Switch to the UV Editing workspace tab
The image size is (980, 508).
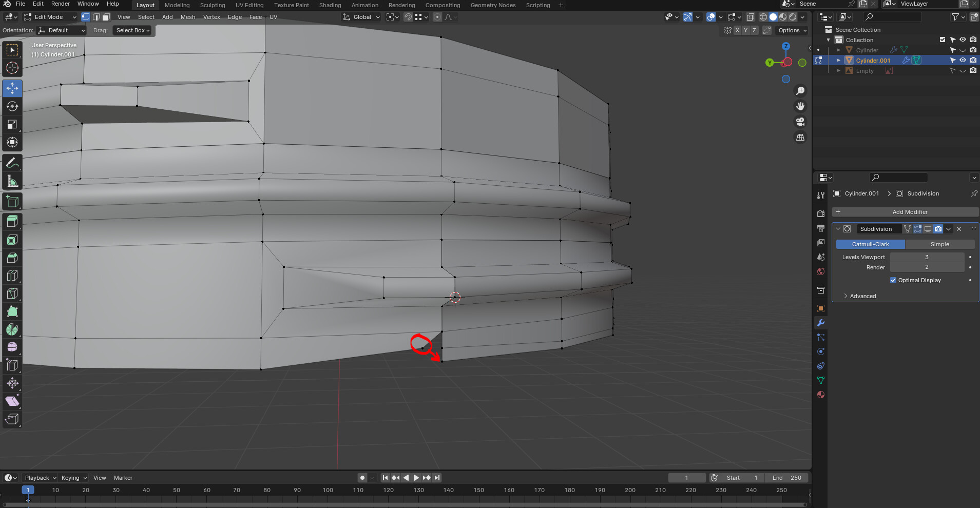pyautogui.click(x=249, y=5)
